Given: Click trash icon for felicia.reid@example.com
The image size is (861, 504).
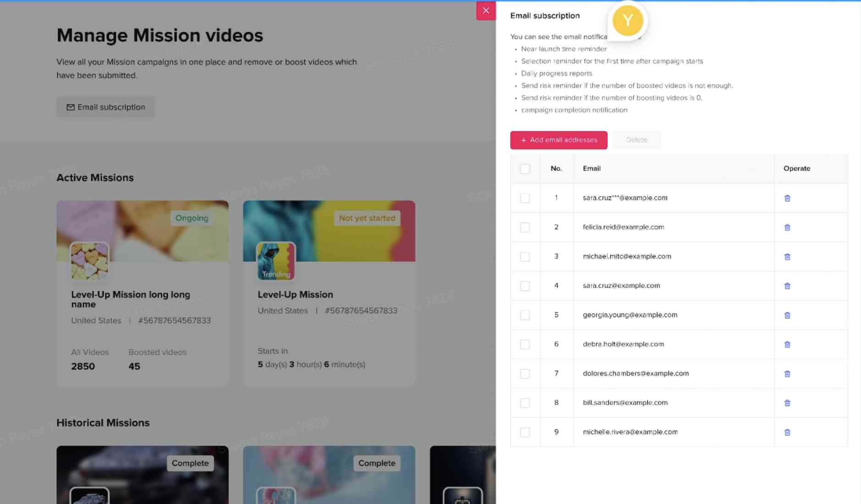Looking at the screenshot, I should (787, 228).
